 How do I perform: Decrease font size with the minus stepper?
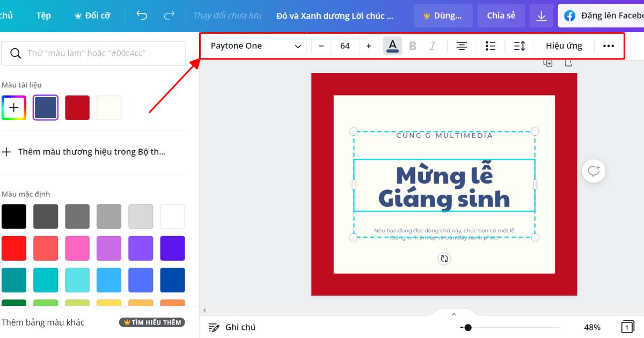pyautogui.click(x=320, y=46)
